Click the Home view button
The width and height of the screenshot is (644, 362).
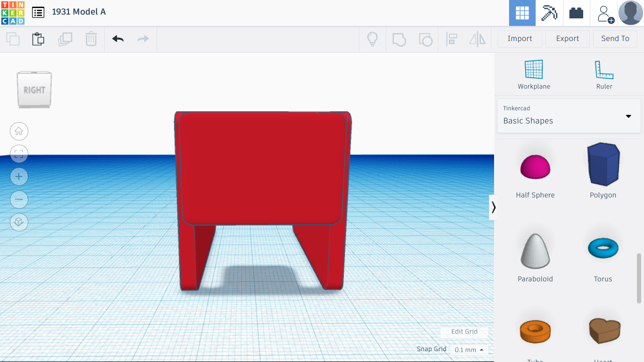(19, 131)
